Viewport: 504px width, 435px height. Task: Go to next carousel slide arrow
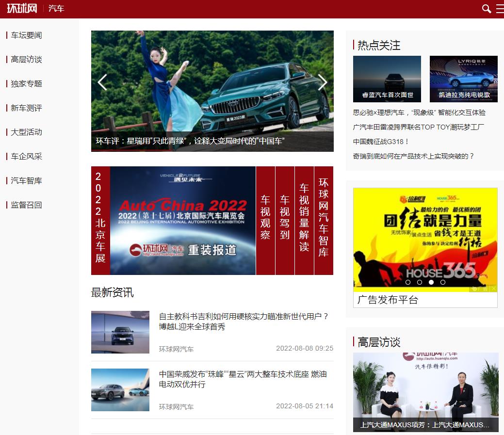(x=323, y=82)
